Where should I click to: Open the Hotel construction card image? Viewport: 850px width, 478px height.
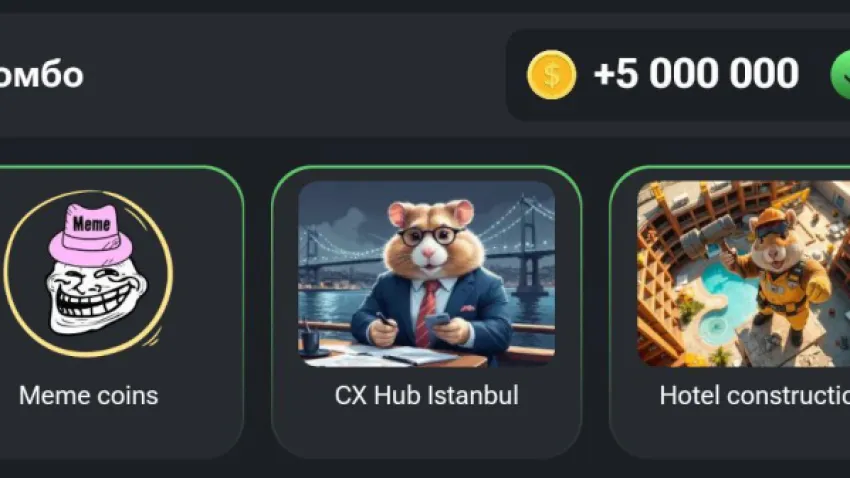pyautogui.click(x=743, y=274)
